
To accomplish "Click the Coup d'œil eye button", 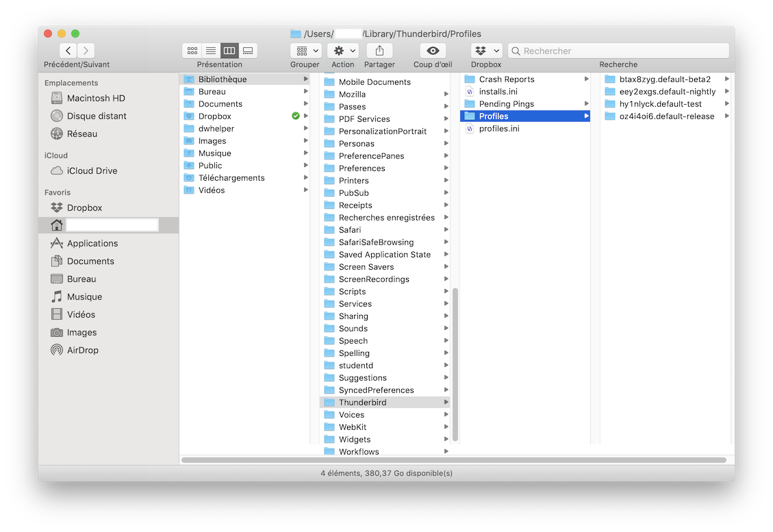I will click(x=433, y=50).
